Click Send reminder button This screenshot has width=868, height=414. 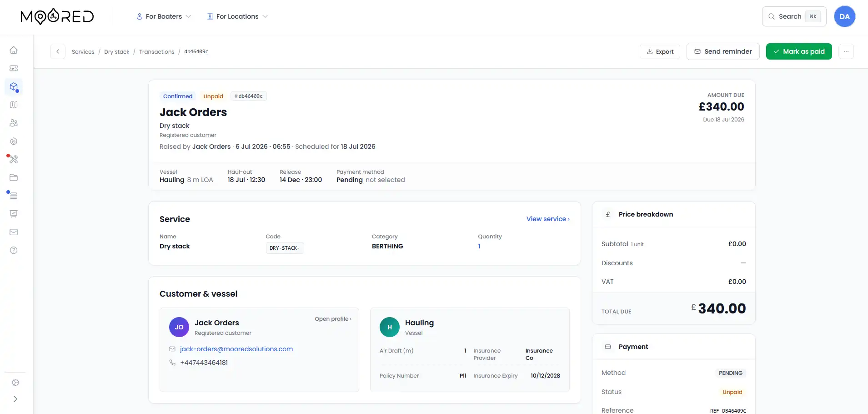pos(723,51)
